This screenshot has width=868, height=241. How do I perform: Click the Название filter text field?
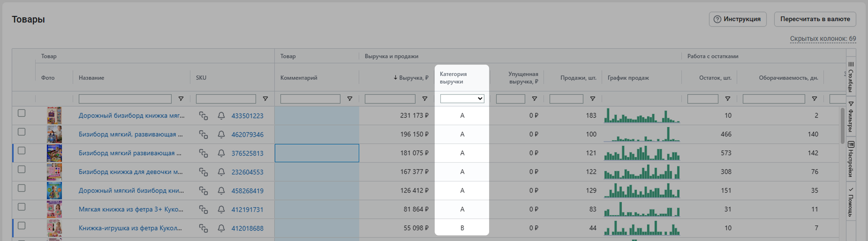coord(125,99)
